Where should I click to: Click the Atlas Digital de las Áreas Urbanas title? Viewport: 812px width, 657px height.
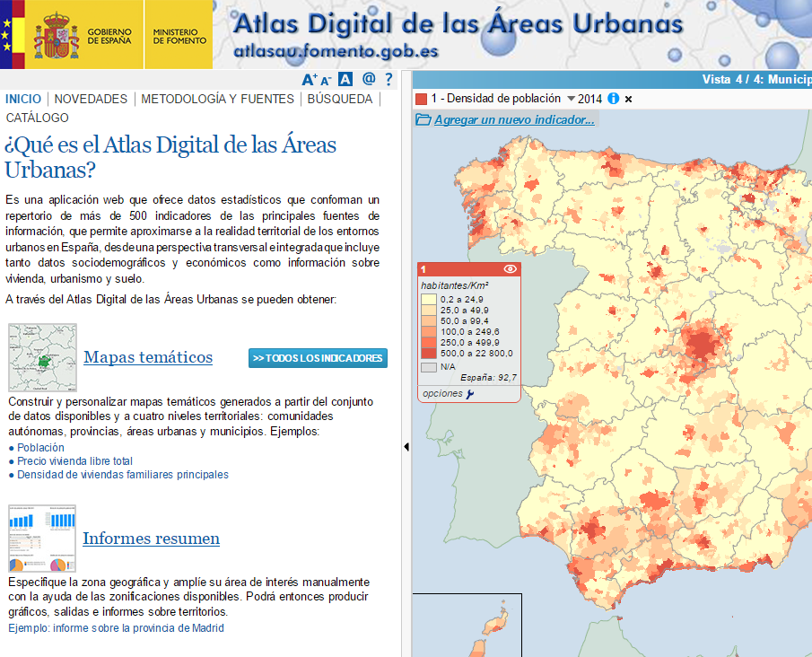[x=458, y=24]
